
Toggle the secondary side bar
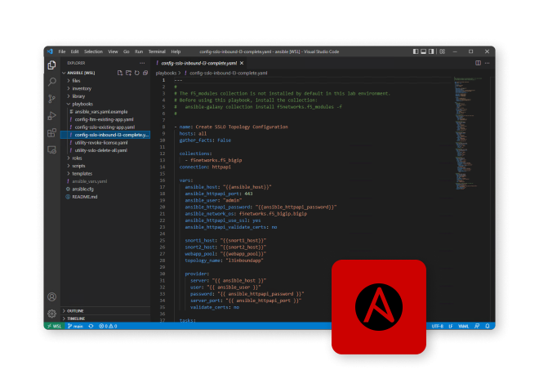(431, 51)
